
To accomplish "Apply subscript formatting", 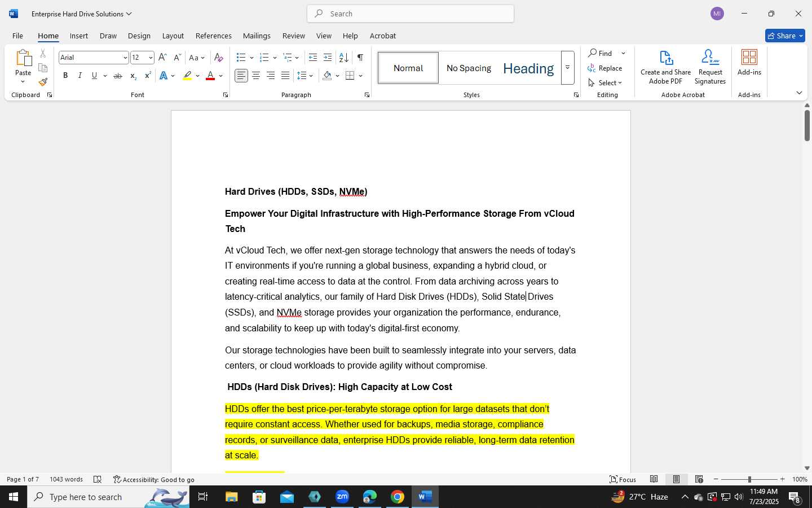I will (133, 76).
